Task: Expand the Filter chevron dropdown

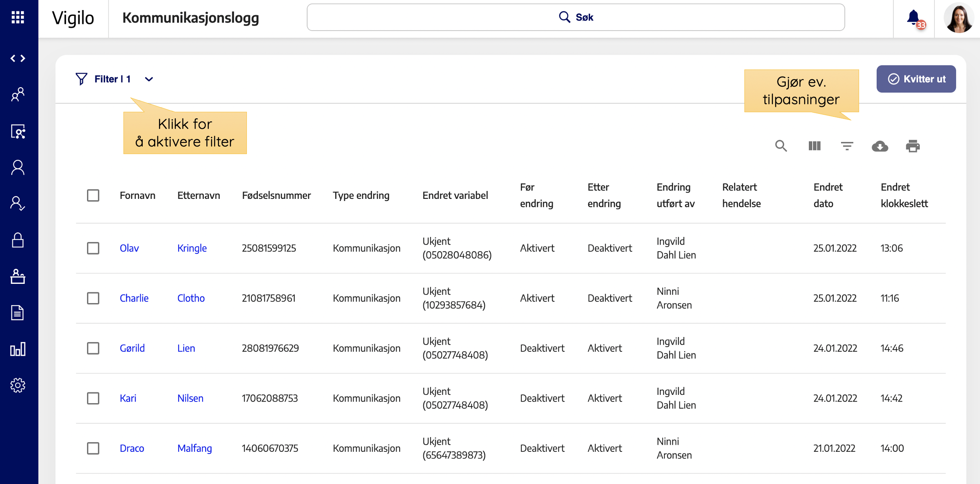Action: point(149,79)
